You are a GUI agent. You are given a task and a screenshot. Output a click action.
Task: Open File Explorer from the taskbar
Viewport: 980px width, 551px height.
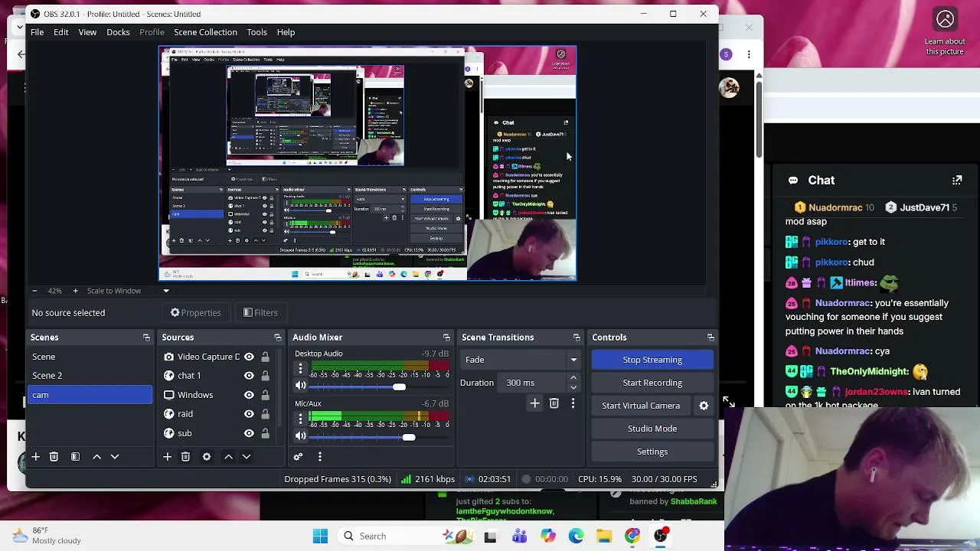tap(604, 536)
